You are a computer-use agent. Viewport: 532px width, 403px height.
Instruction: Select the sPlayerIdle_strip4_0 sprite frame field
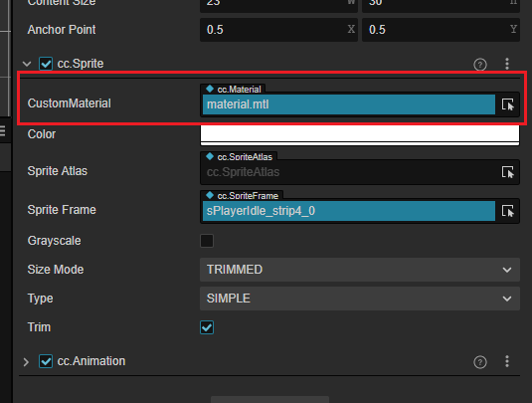(349, 211)
